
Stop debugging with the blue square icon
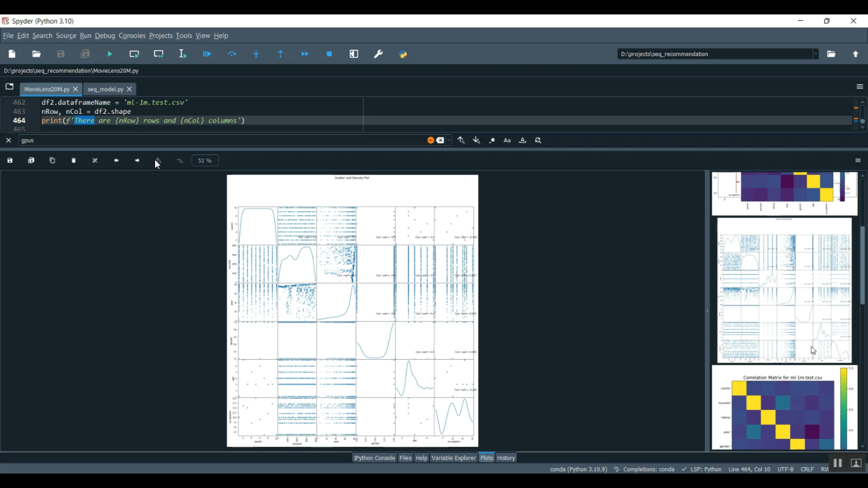(329, 54)
